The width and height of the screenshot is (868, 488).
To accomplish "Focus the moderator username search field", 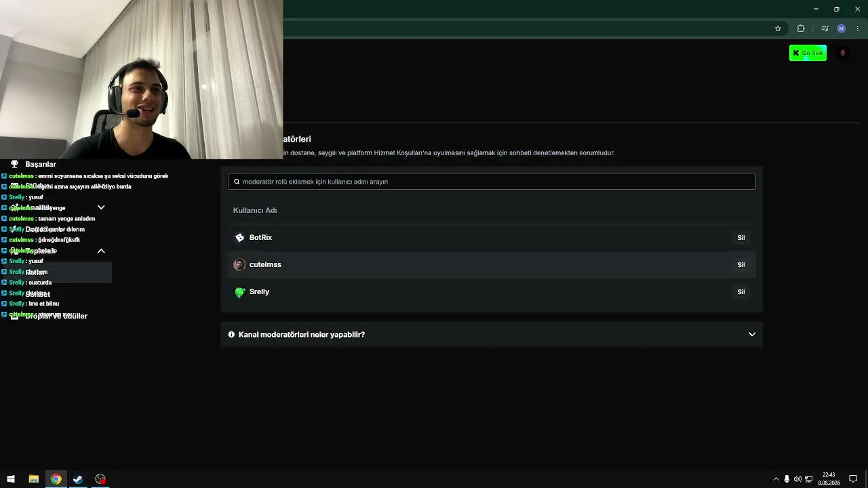I will (x=492, y=182).
